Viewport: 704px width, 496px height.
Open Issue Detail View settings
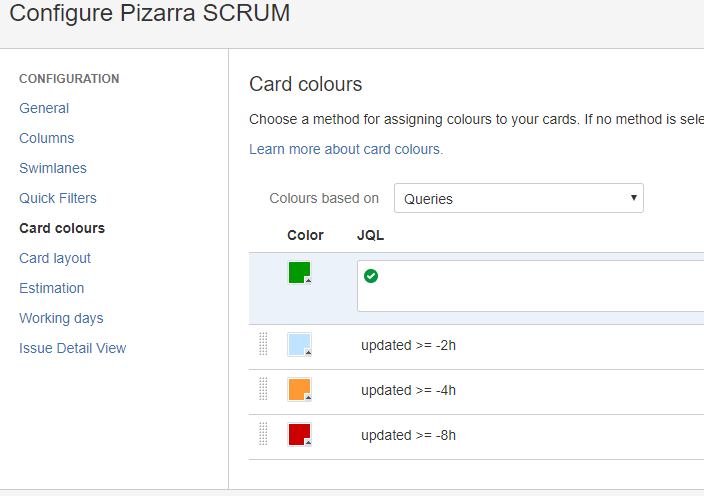pyautogui.click(x=73, y=348)
